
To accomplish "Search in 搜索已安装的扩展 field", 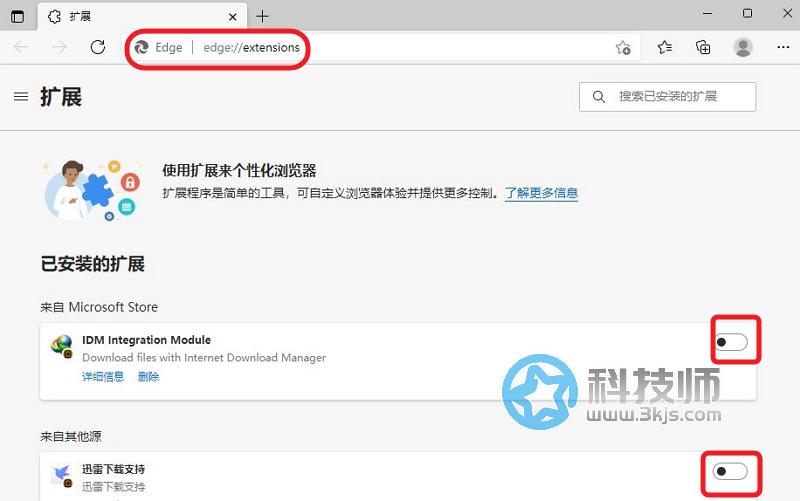I will [667, 96].
